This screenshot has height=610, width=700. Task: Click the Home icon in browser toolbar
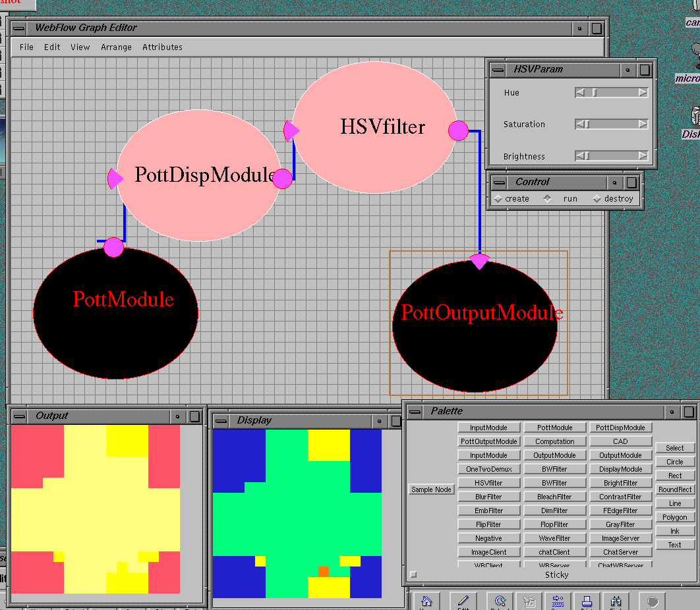pyautogui.click(x=426, y=601)
